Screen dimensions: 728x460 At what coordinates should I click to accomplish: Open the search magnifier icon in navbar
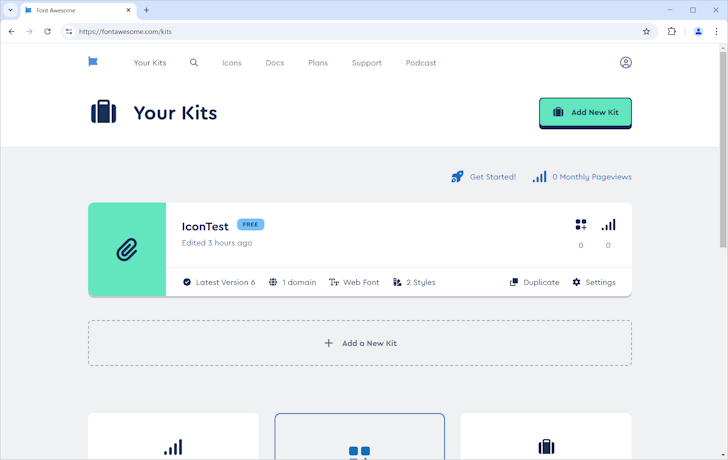pos(194,63)
